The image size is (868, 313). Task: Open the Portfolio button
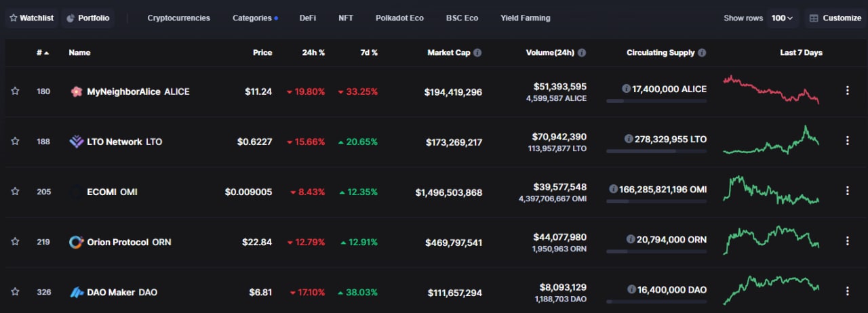87,18
